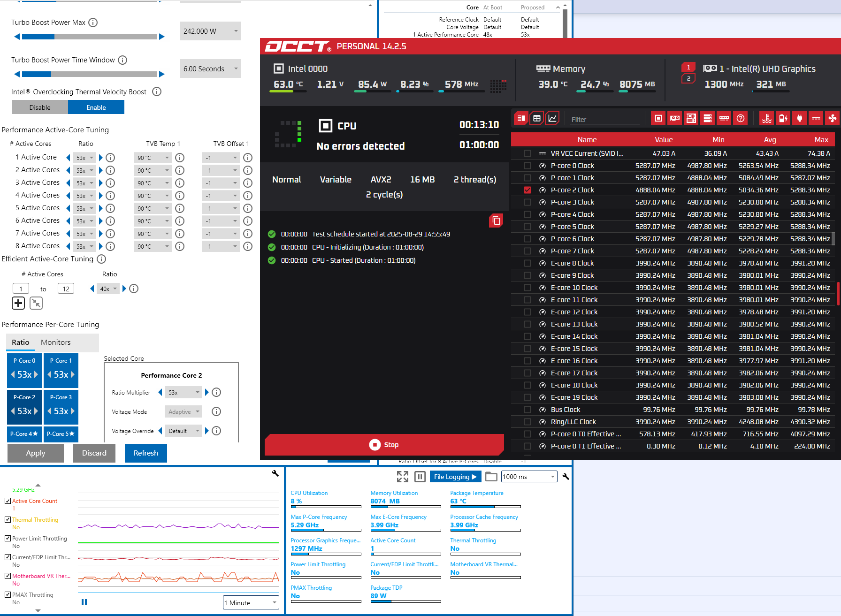Screen dimensions: 841x616
Task: Toggle the voltage sensor filter in OCCT
Action: point(816,119)
